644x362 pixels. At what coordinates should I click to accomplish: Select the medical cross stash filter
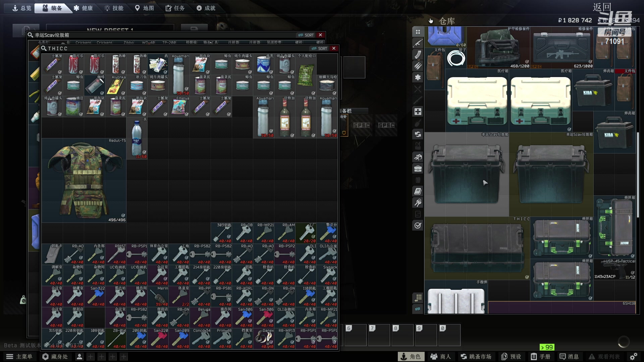[418, 112]
